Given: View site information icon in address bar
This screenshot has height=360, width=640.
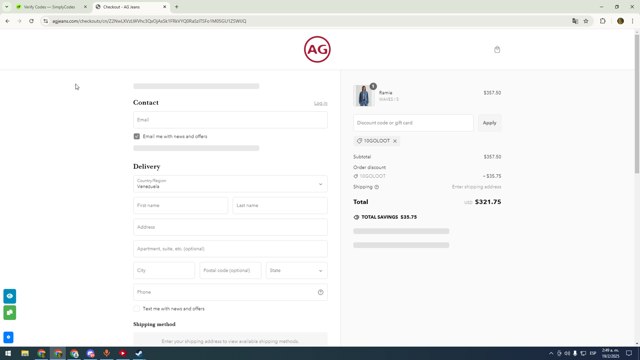Looking at the screenshot, I should click(x=46, y=21).
